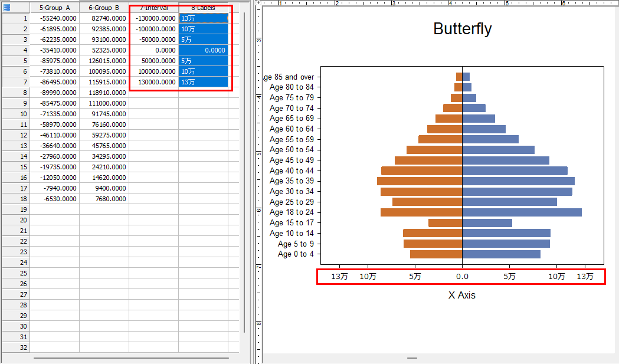Click the blue bar for Age 18 to 24
Image resolution: width=619 pixels, height=364 pixels.
(x=522, y=212)
